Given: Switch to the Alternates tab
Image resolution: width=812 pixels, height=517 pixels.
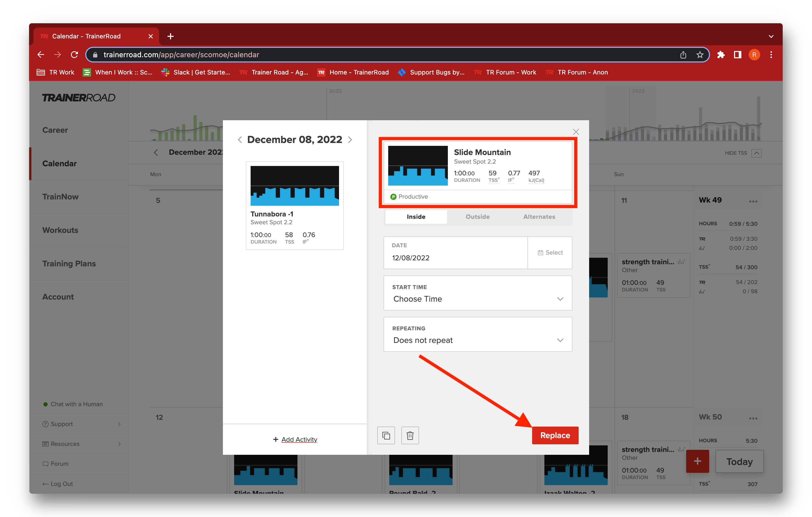Looking at the screenshot, I should (x=539, y=217).
